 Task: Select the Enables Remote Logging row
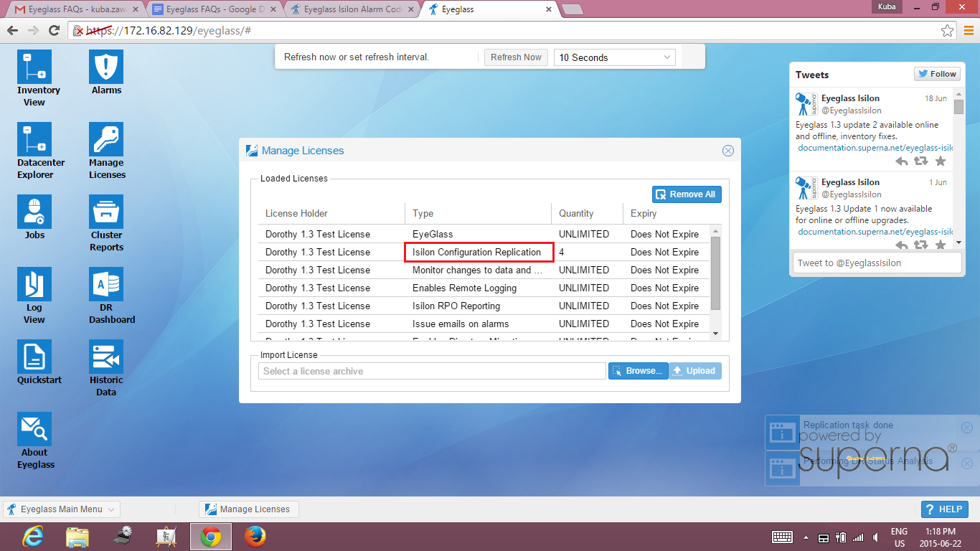(484, 288)
